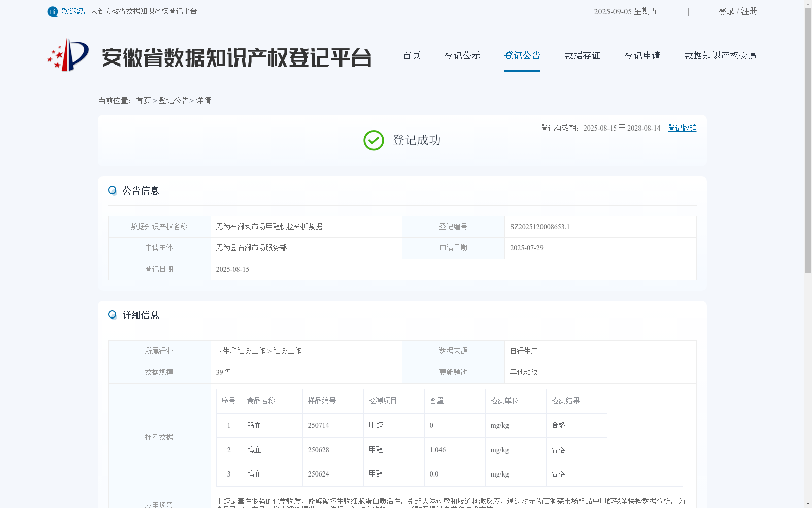Click sample number 250714
The height and width of the screenshot is (508, 812).
pos(318,425)
